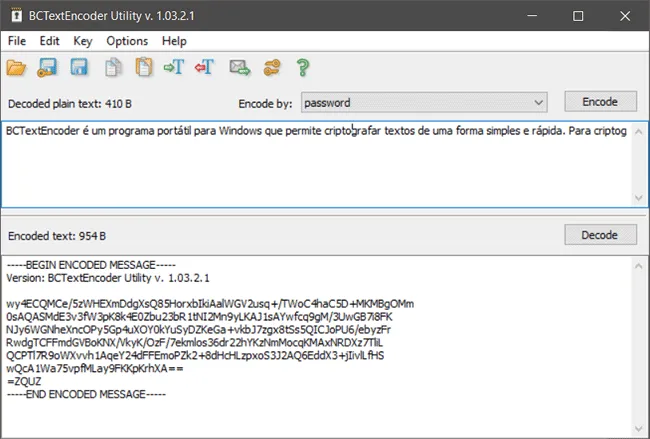This screenshot has height=439, width=650.
Task: Click the 'Version: BCTextEncoder Utility v. 1.03.2.1' line
Action: pos(108,278)
